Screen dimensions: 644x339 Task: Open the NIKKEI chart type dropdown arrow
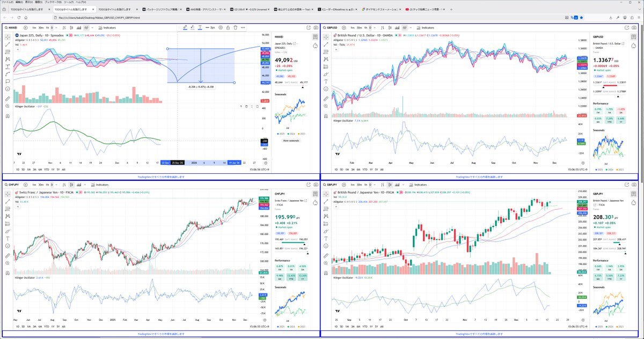tap(92, 27)
